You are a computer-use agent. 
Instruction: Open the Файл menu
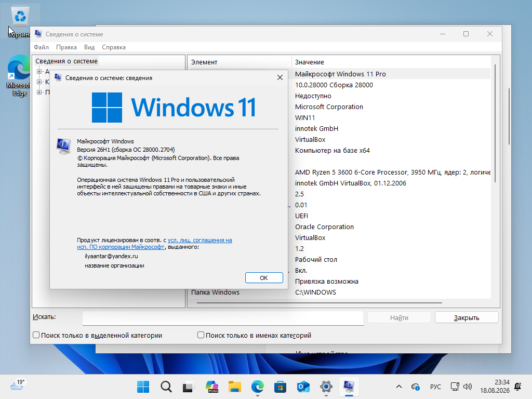tap(41, 47)
